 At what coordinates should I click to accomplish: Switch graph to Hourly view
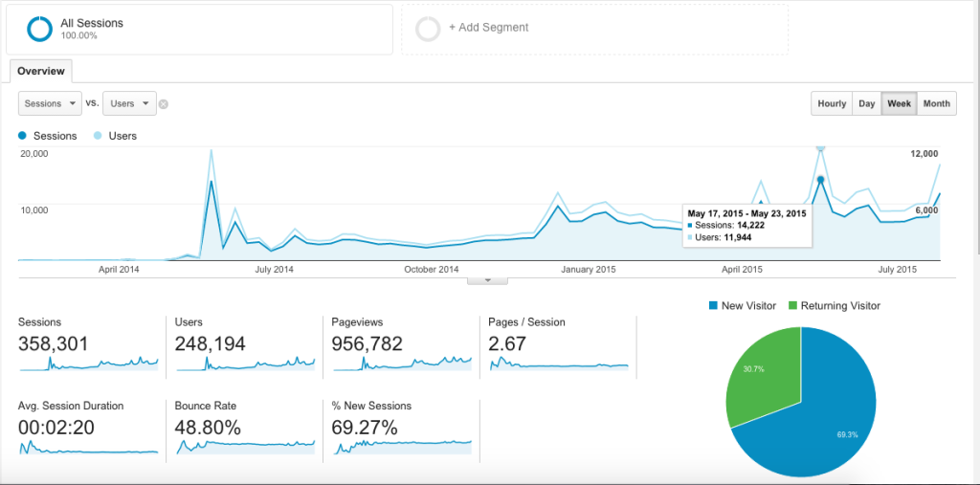point(831,103)
